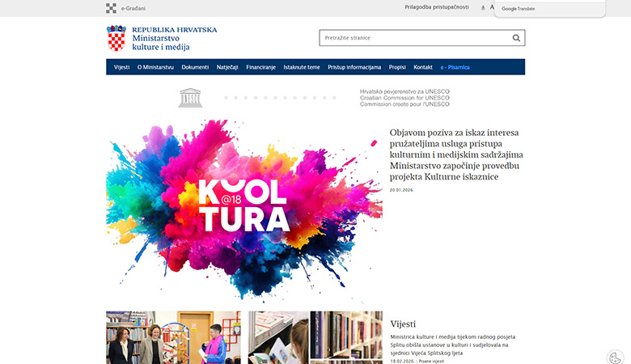Open the Kontakt page
Screen dimensions: 631x364
pyautogui.click(x=423, y=67)
